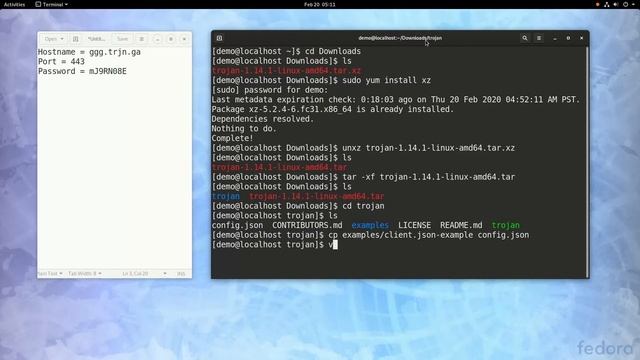640x360 pixels.
Task: Toggle the INS insert mode indicator
Action: point(181,273)
